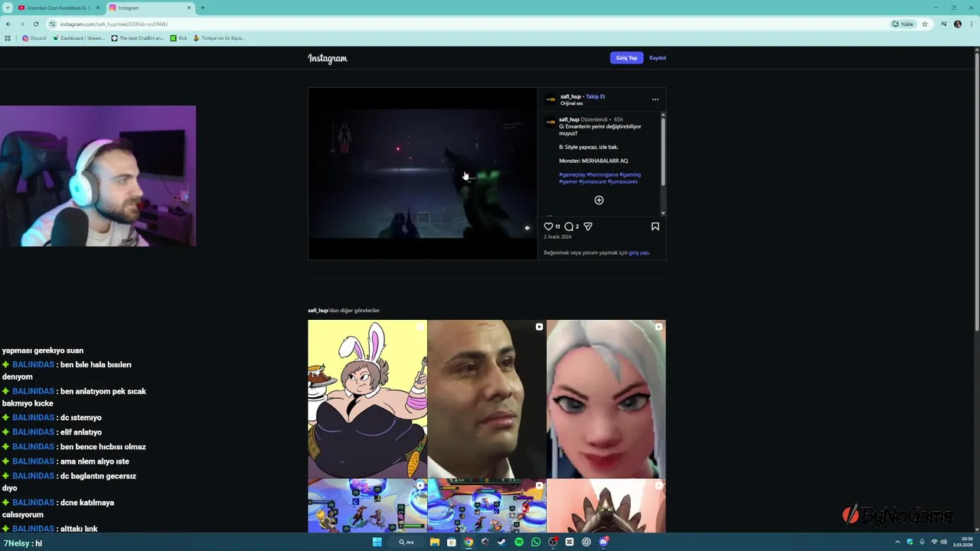The width and height of the screenshot is (980, 551).
Task: Open a new browser tab with the plus
Action: point(202,8)
